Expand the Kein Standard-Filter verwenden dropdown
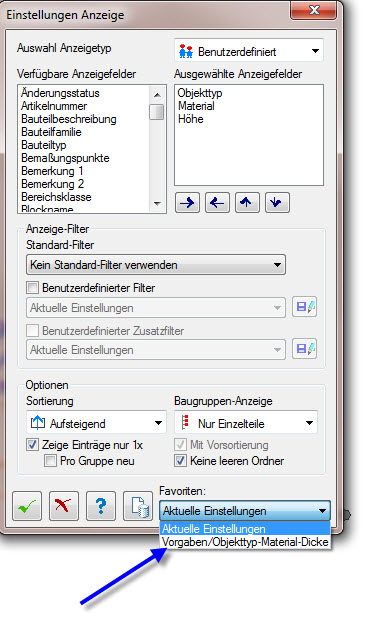 pos(156,265)
